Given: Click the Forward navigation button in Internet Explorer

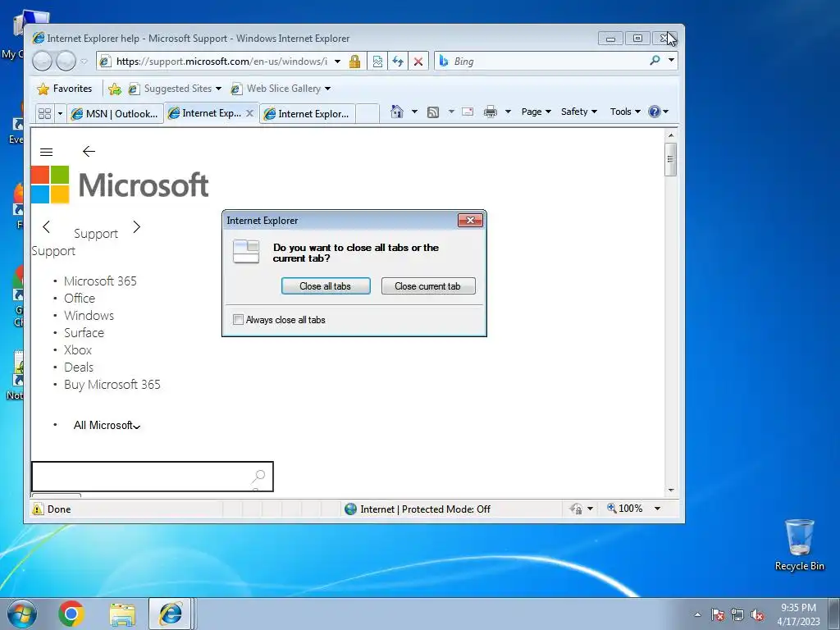Looking at the screenshot, I should coord(66,61).
